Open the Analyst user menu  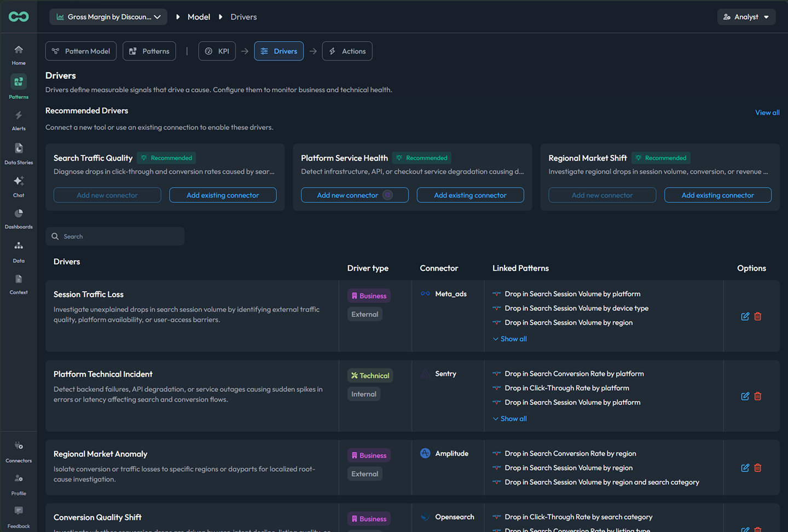746,17
